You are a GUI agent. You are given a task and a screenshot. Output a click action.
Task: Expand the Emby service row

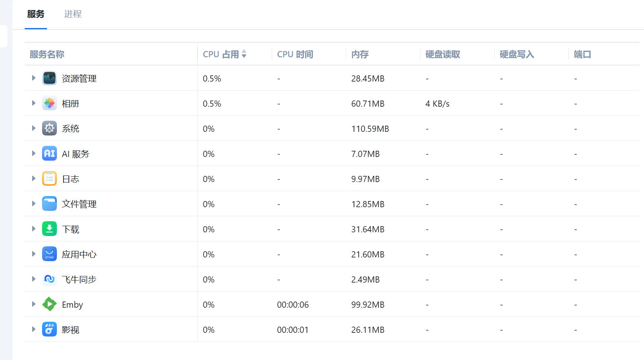(x=34, y=304)
